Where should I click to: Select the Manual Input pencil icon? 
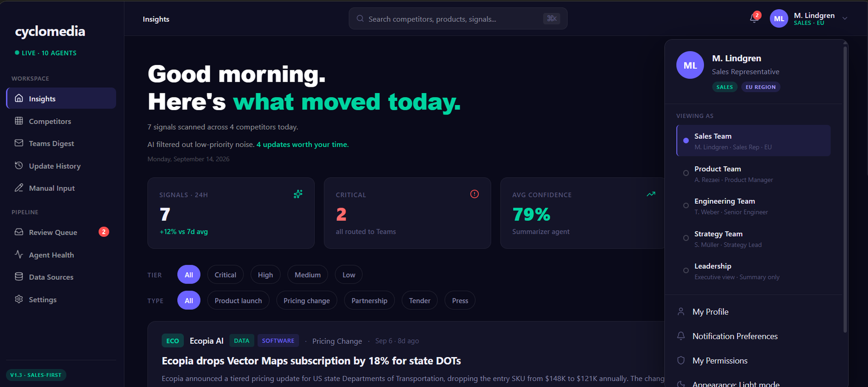[19, 188]
